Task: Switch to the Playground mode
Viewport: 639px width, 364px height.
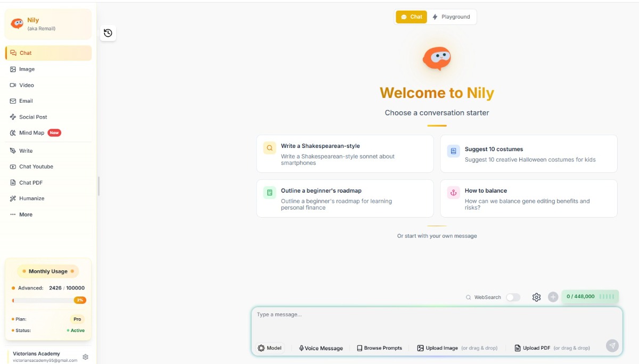Action: (451, 17)
